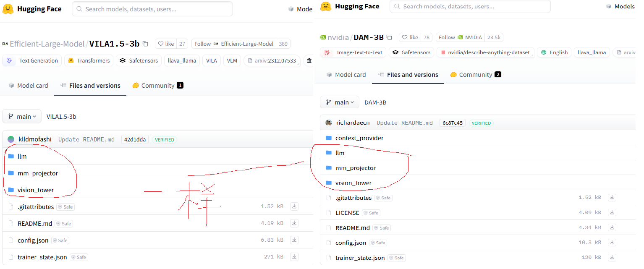Download the LICENSE file on the DAM-3B page
Screen dimensions: 644x269
click(x=612, y=212)
